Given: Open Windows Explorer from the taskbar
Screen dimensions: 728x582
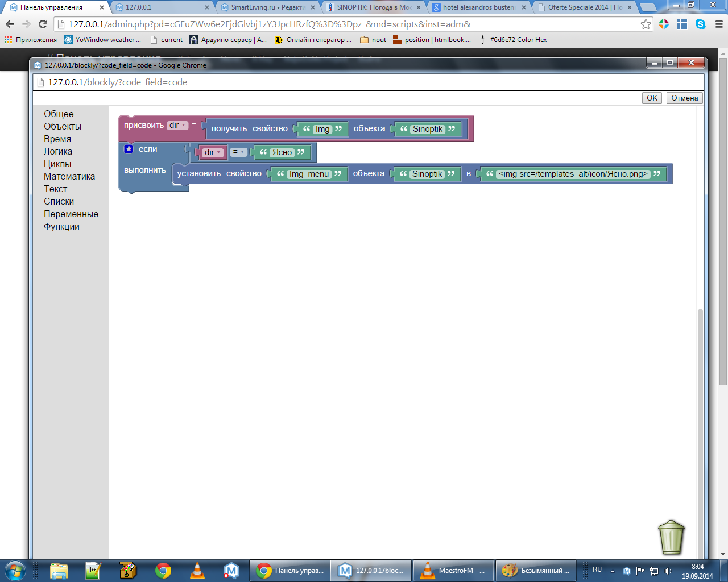Looking at the screenshot, I should tap(59, 570).
